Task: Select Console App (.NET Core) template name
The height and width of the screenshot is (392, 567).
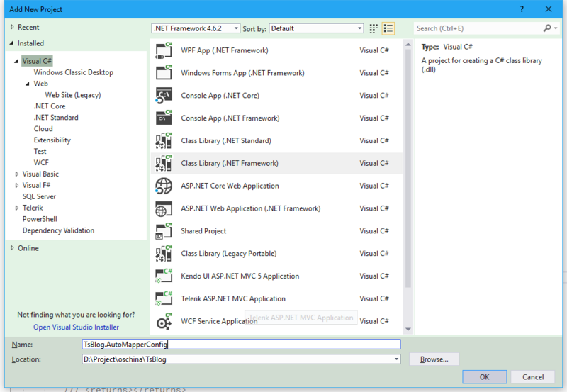Action: tap(220, 96)
